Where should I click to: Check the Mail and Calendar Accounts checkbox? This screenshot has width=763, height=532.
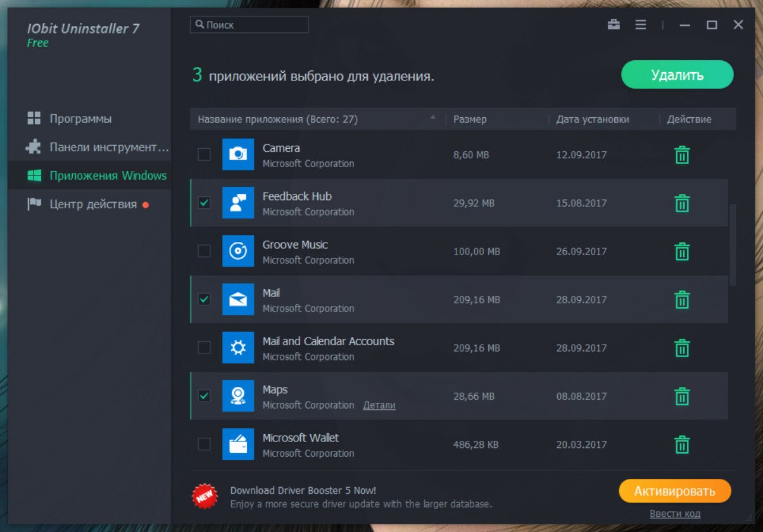pyautogui.click(x=204, y=347)
